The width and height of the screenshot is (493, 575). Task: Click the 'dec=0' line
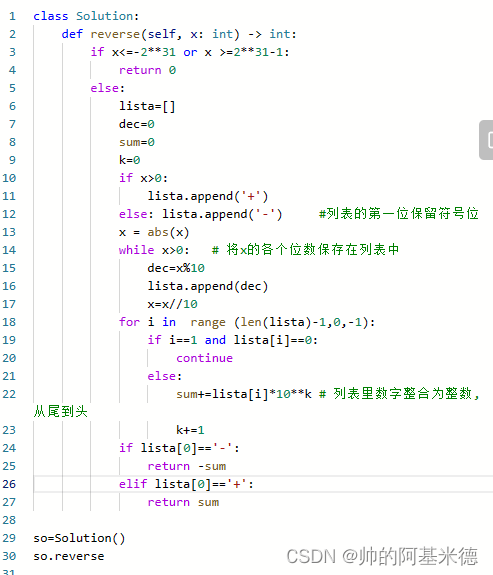(x=136, y=124)
